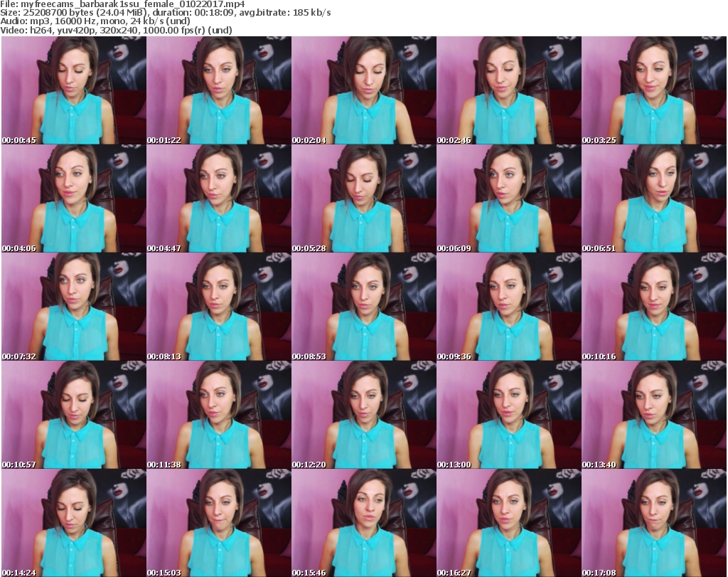The width and height of the screenshot is (728, 577).
Task: Select the 00:08:53 thumbnail
Action: tap(363, 307)
